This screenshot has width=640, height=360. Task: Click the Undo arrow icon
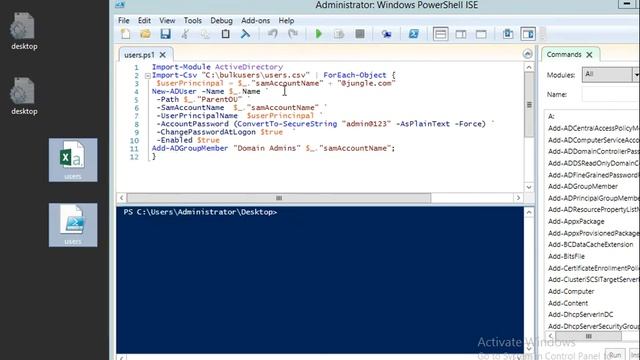click(273, 34)
